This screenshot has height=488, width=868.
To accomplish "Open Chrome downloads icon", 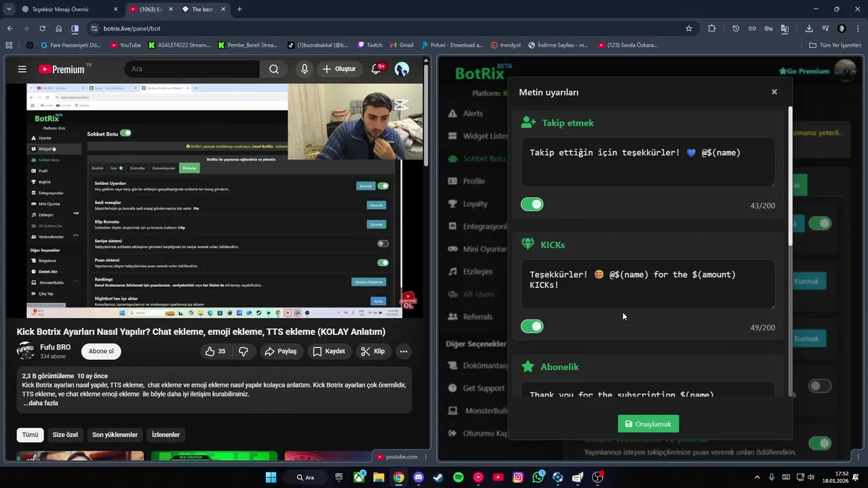I will click(x=809, y=28).
